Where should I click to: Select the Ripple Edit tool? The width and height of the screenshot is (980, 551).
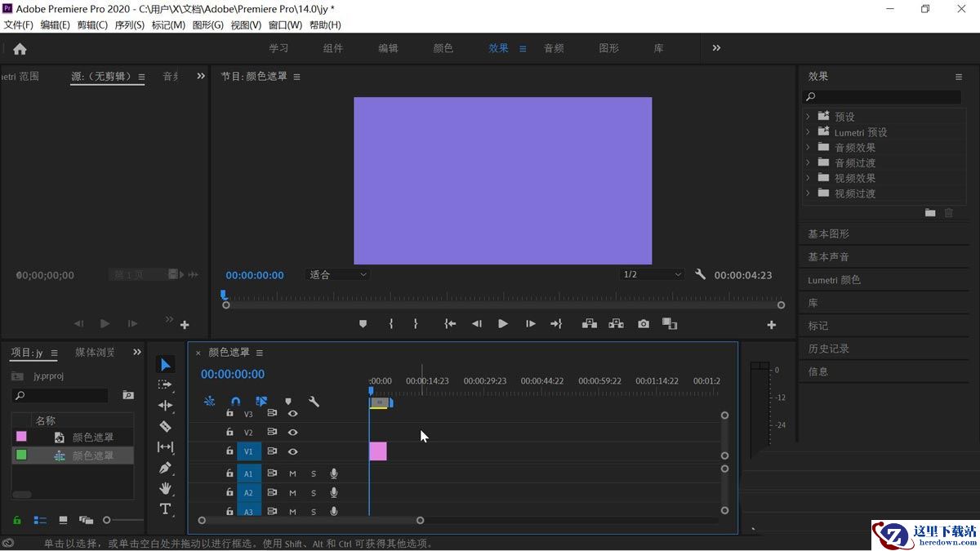coord(165,405)
